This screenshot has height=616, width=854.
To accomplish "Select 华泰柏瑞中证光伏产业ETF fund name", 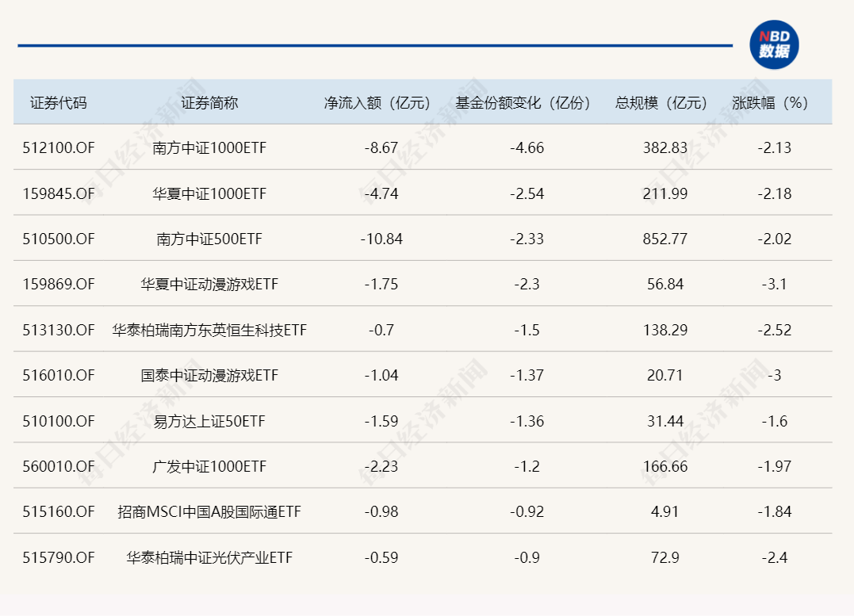I will point(209,557).
